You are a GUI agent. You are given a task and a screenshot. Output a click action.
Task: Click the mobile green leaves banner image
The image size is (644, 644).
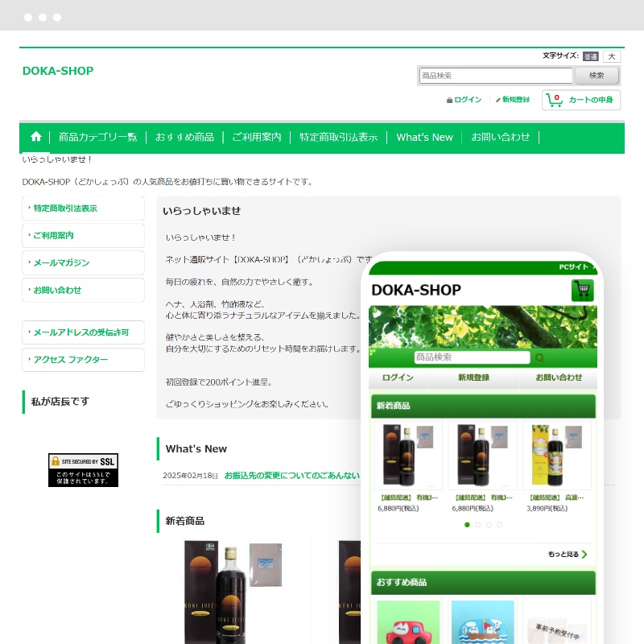[482, 327]
